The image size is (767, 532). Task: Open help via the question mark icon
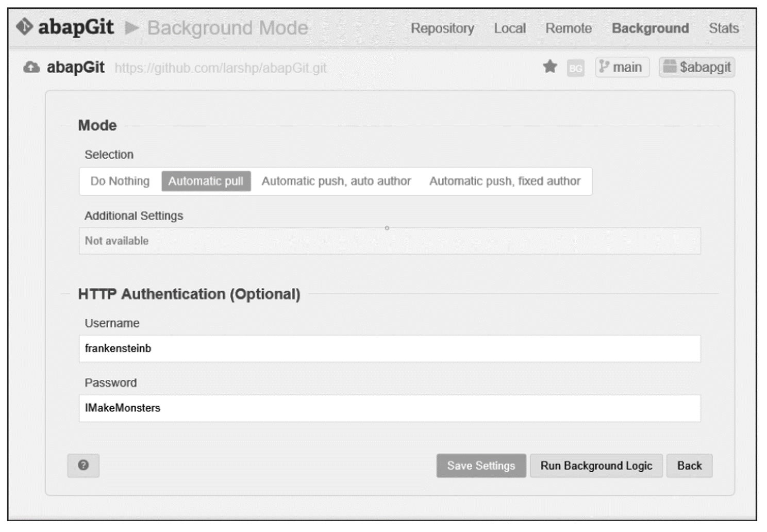83,465
